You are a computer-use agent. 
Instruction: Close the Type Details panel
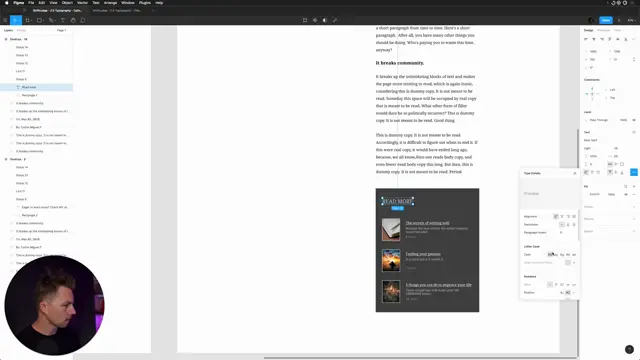tap(575, 173)
